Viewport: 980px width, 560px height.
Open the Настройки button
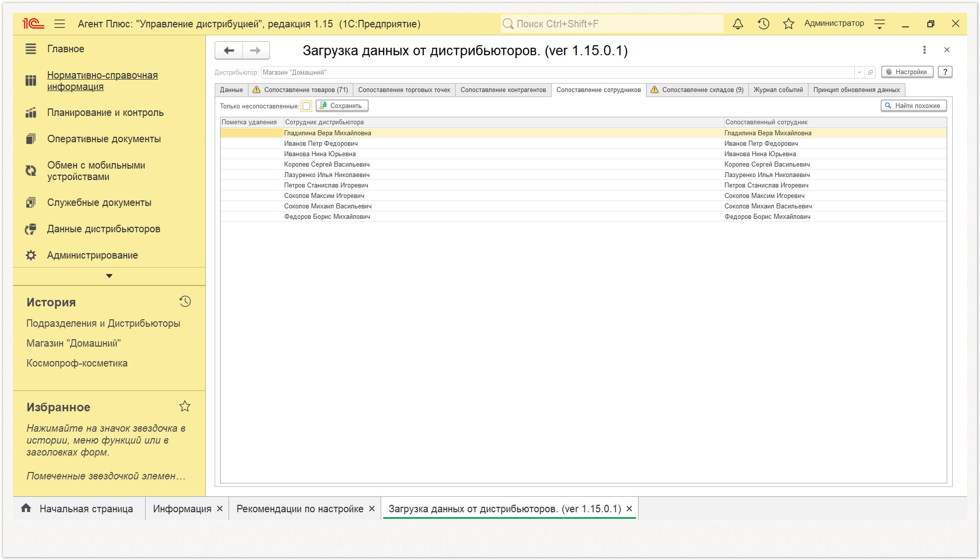[x=907, y=72]
